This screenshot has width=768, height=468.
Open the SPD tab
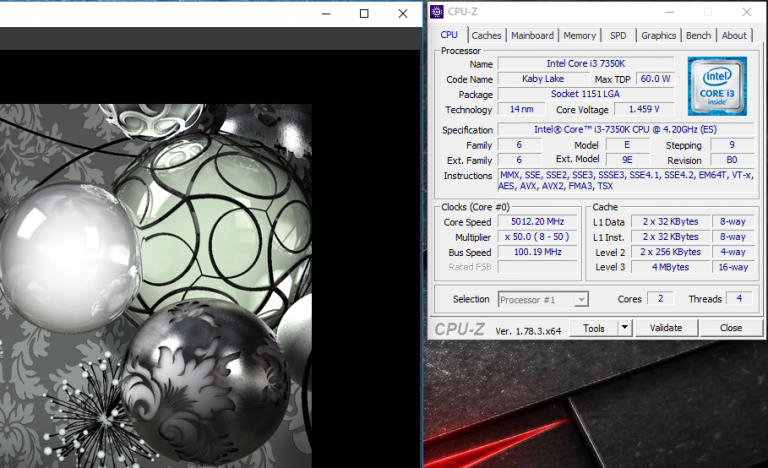point(618,35)
